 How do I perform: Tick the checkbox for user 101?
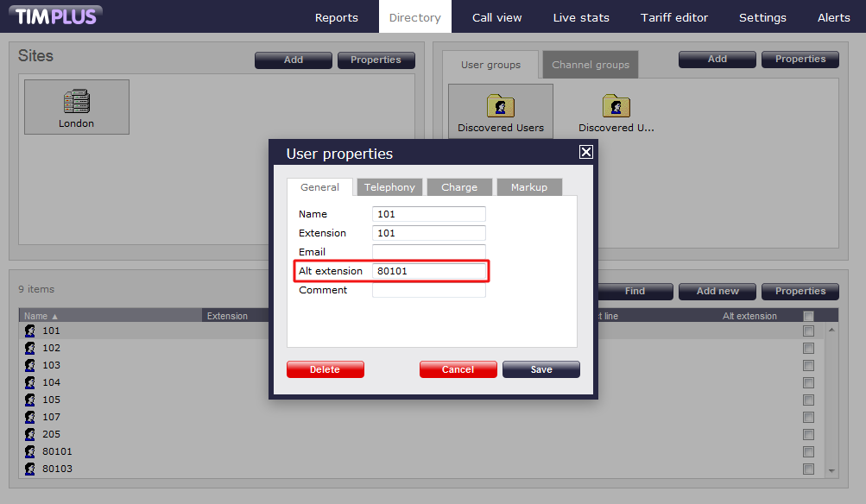click(x=808, y=331)
